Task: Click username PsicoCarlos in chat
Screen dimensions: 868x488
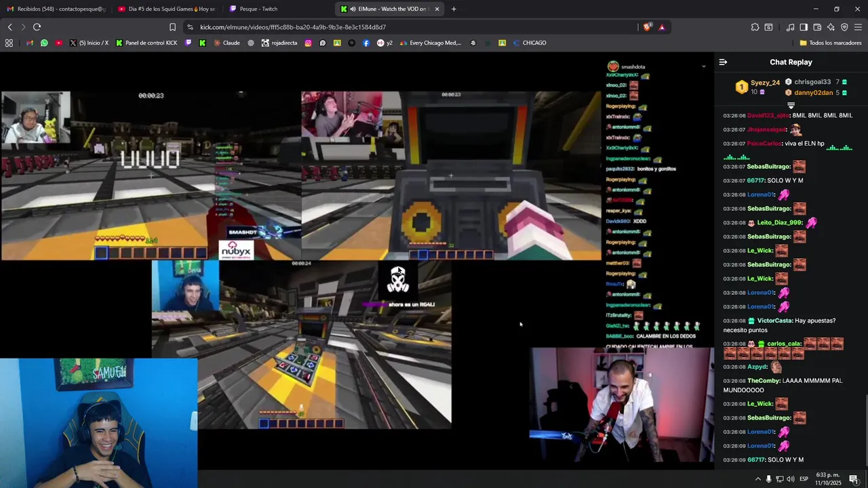Action: pos(764,144)
